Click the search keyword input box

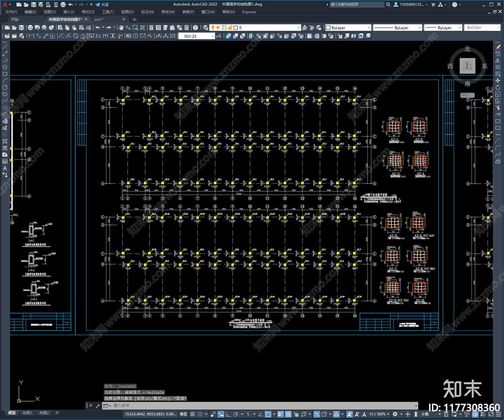(357, 4)
